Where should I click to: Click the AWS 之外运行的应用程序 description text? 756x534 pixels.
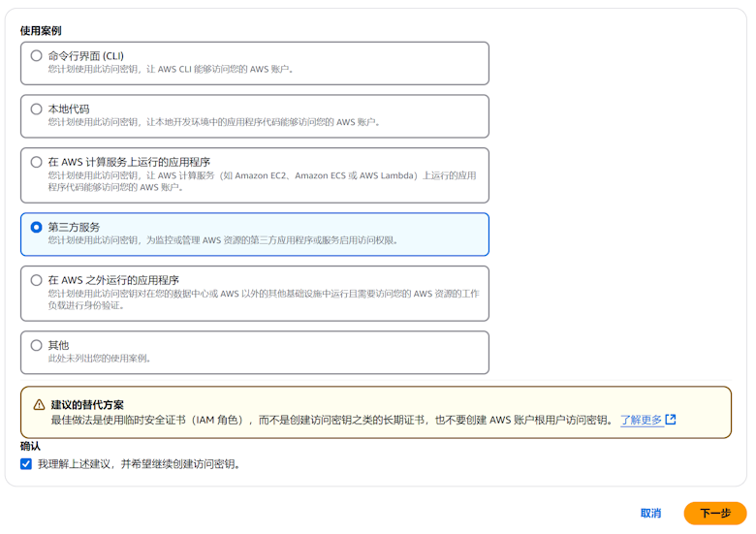point(262,299)
